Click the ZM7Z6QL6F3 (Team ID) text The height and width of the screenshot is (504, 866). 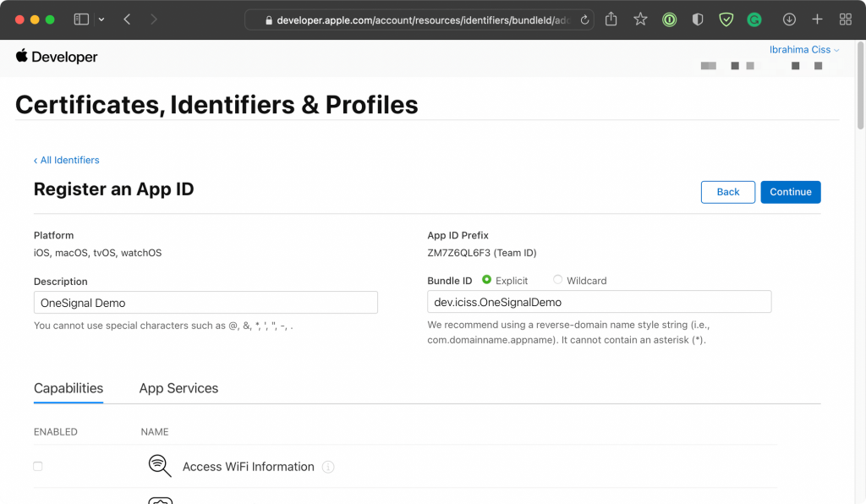point(481,253)
